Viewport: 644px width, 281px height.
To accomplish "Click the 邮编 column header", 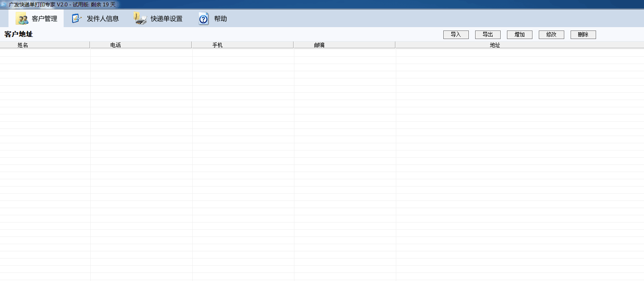I will (x=319, y=45).
